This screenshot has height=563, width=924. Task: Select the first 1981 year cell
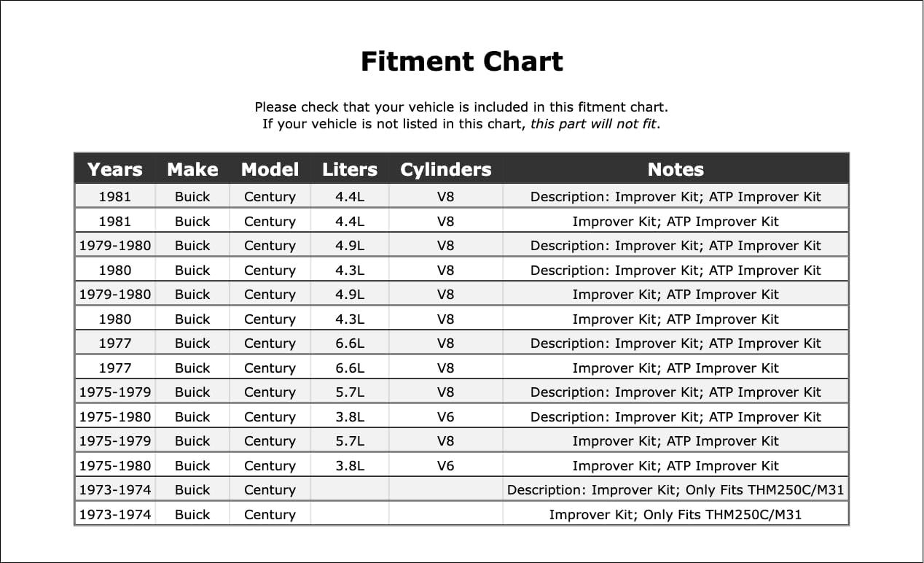115,196
